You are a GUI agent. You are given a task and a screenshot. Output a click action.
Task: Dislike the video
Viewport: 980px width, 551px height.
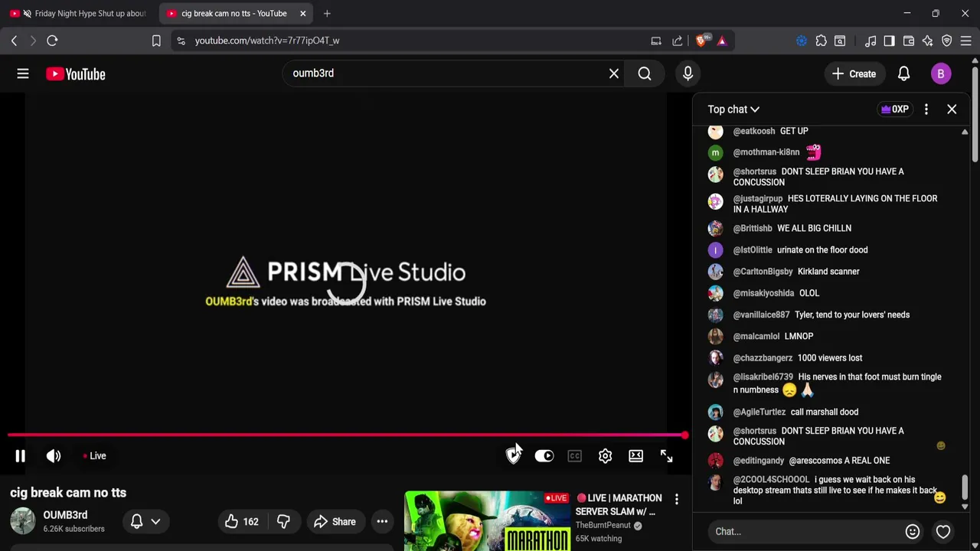pyautogui.click(x=283, y=522)
